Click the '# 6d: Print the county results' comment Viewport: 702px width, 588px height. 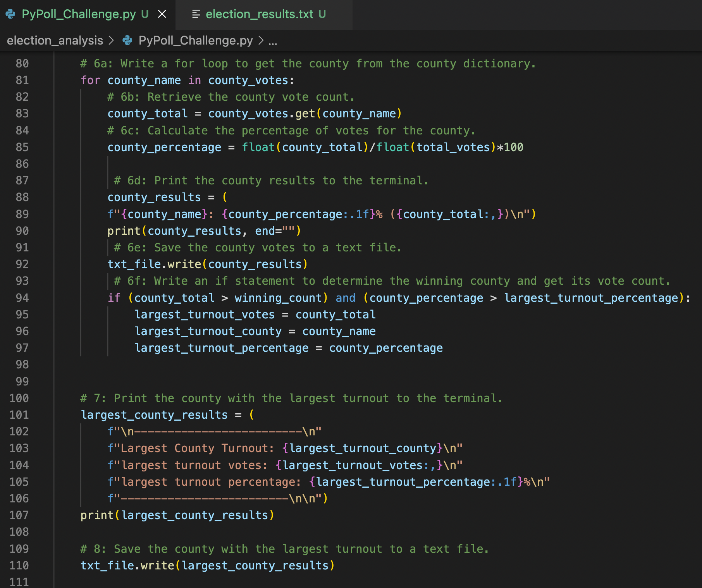coord(271,181)
